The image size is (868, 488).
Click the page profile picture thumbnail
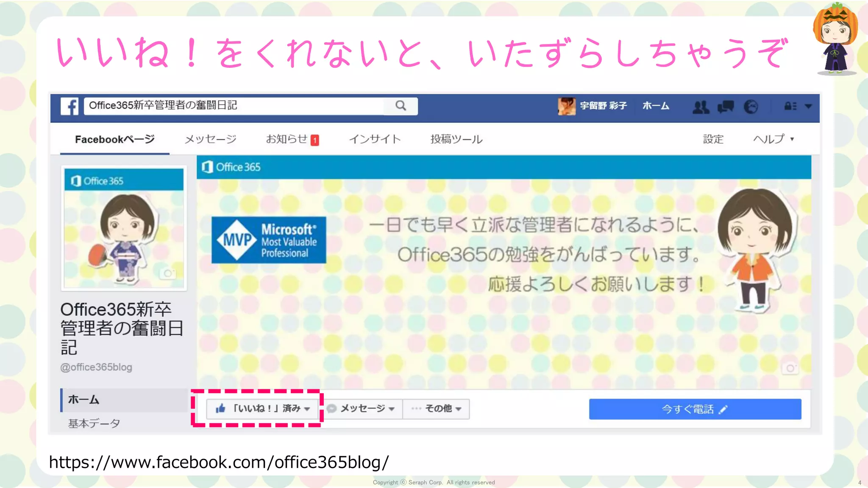point(124,228)
